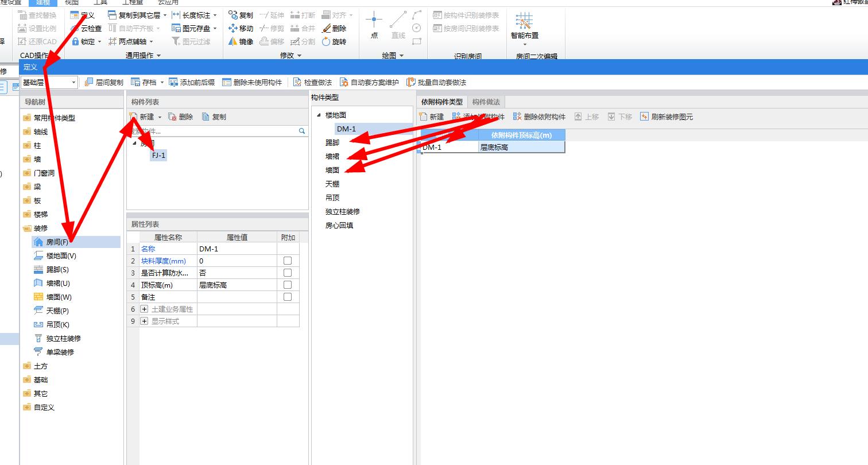Open the 存档 dropdown arrow
The image size is (868, 465).
click(x=162, y=83)
